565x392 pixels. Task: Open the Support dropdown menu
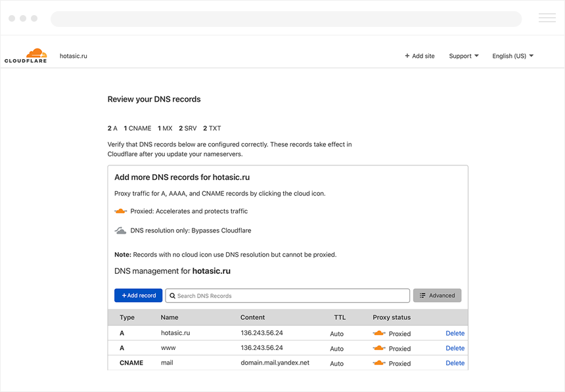[464, 56]
